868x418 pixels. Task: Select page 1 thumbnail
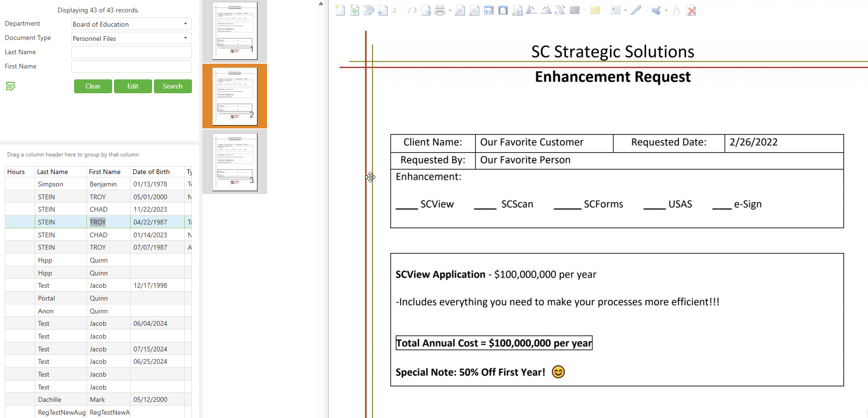235,31
